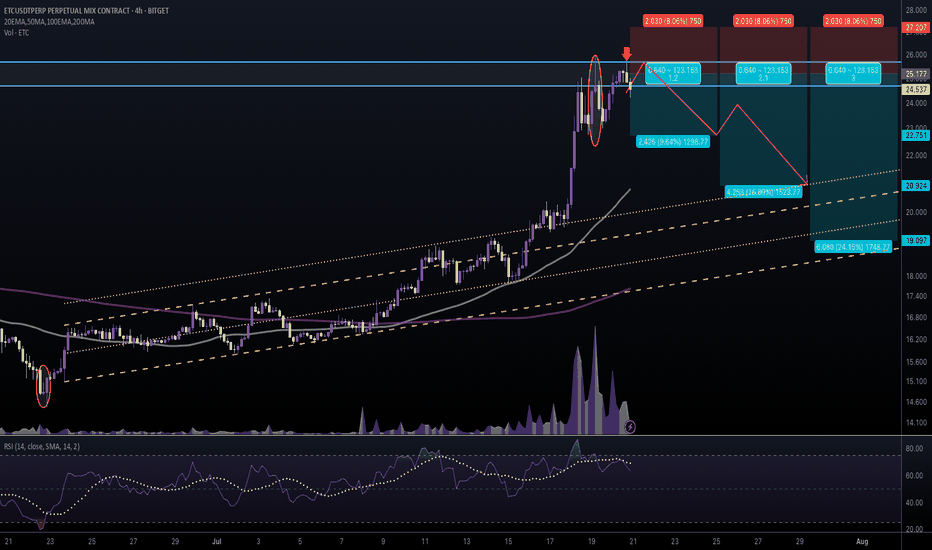Click the 16.200 price axis label
Viewport: 932px width, 550px height.
coord(916,340)
